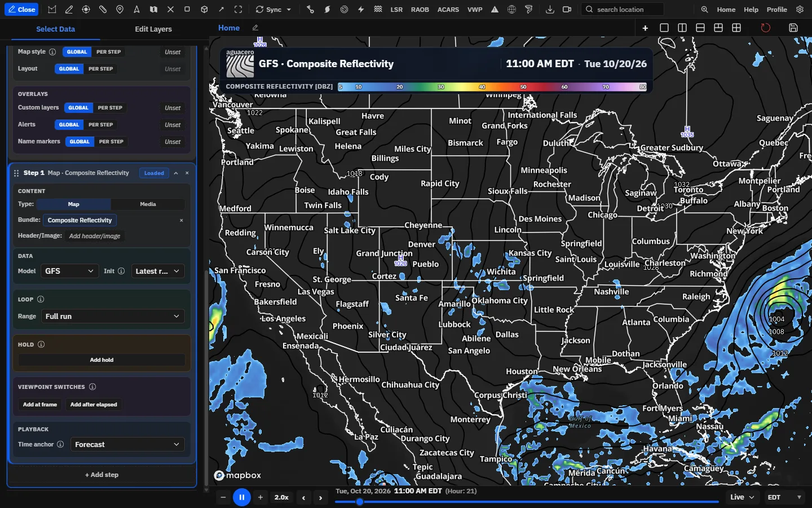The height and width of the screenshot is (508, 812).
Task: Select the location pin marker tool
Action: click(120, 10)
